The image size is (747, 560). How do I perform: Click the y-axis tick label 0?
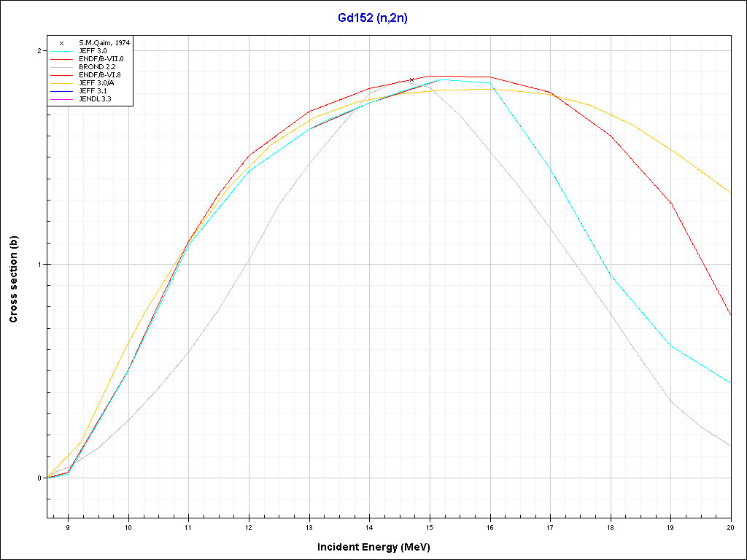coord(42,478)
